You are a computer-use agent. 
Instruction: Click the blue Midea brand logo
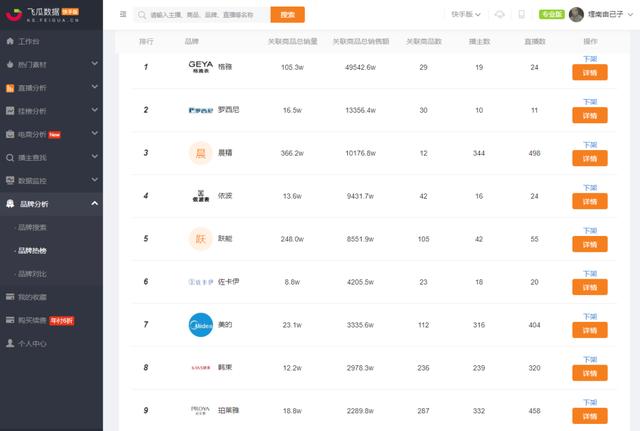[200, 325]
